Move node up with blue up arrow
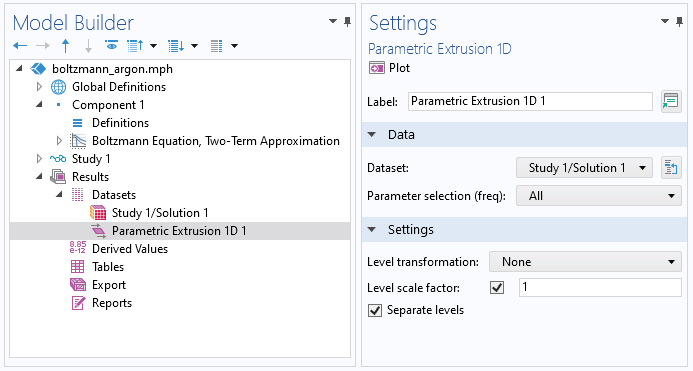The image size is (693, 371). pyautogui.click(x=65, y=46)
